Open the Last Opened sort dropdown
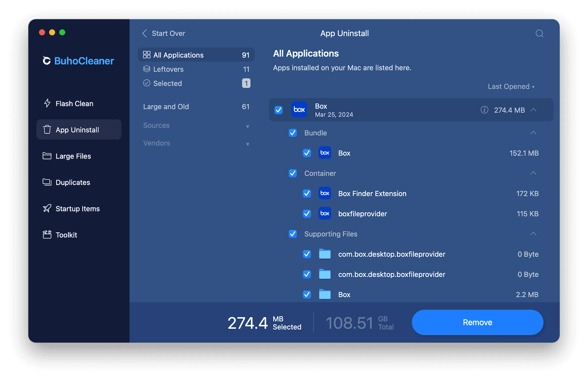 point(511,87)
